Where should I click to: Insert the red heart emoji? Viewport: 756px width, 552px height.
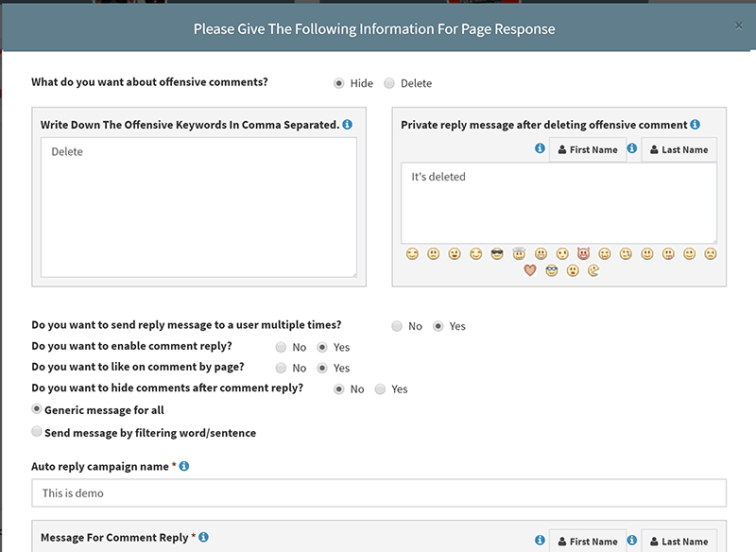[x=530, y=270]
